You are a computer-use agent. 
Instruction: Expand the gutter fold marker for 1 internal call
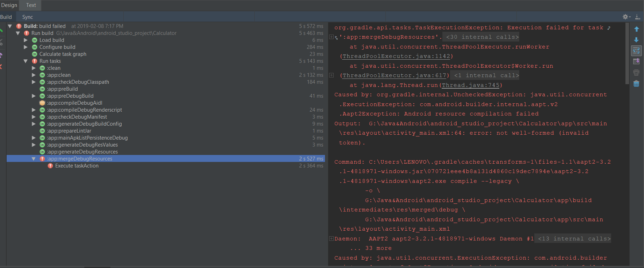pyautogui.click(x=331, y=75)
